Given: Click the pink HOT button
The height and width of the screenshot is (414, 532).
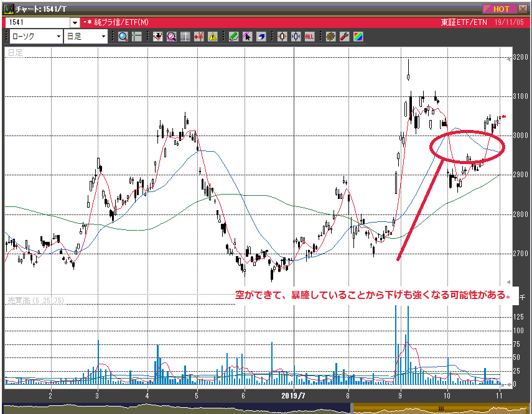Looking at the screenshot, I should point(500,9).
